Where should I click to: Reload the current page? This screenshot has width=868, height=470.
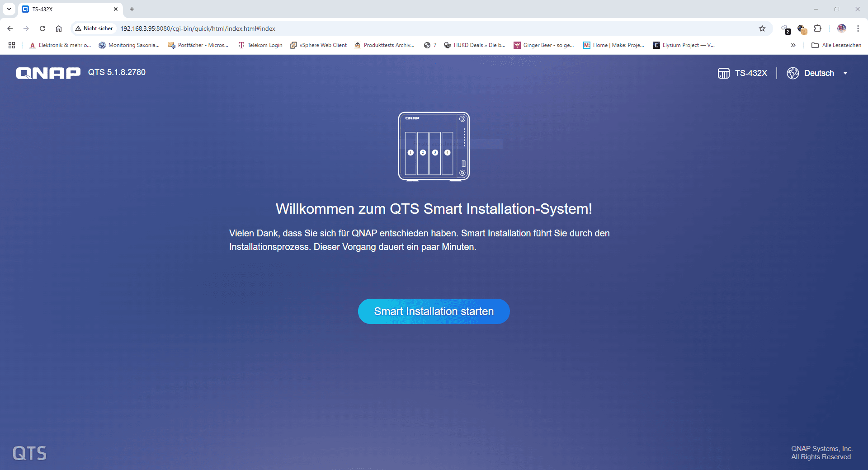(x=42, y=28)
